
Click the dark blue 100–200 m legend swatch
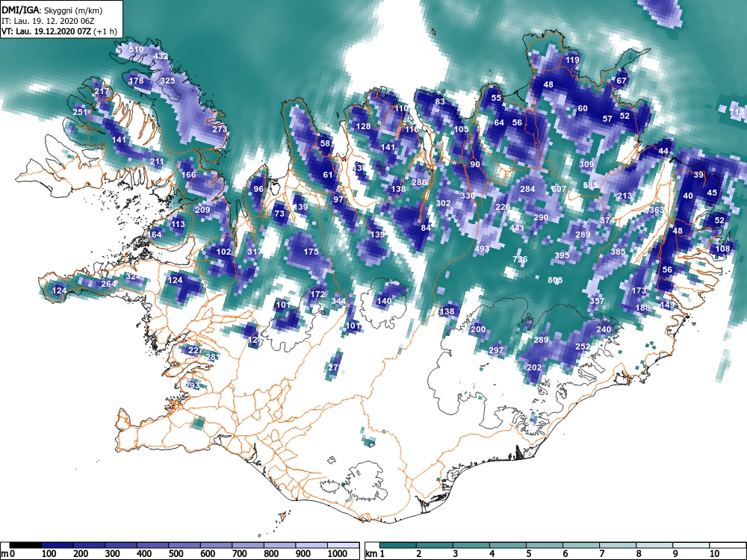[x=58, y=545]
